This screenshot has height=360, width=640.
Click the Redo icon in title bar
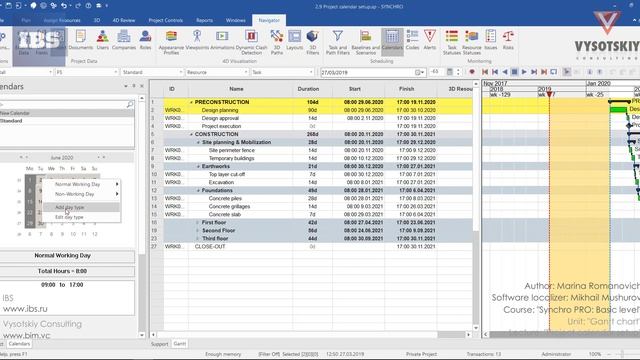[78, 6]
